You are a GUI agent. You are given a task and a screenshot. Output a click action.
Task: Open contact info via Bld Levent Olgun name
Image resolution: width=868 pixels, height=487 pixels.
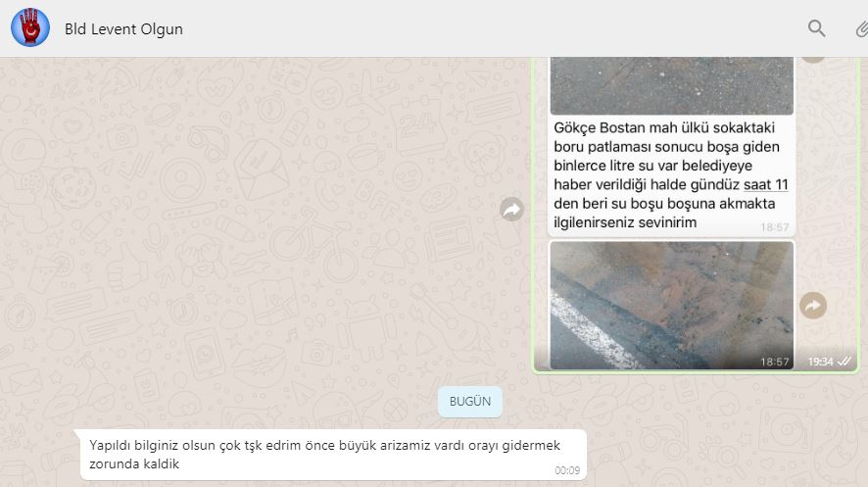coord(123,29)
